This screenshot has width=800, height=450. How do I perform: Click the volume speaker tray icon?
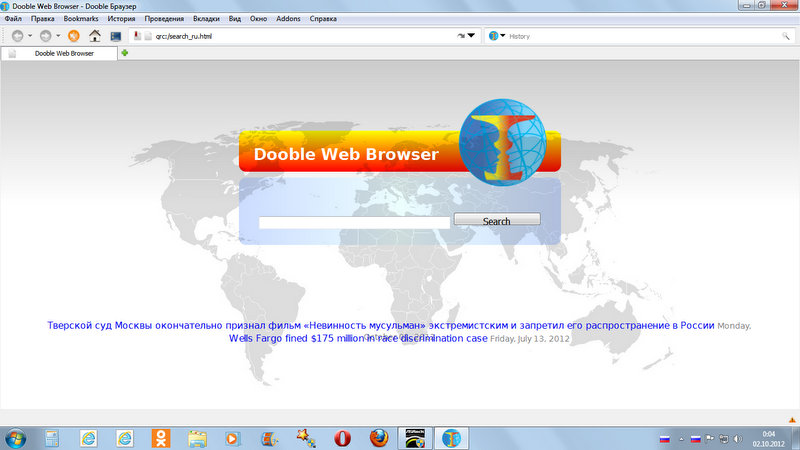738,439
